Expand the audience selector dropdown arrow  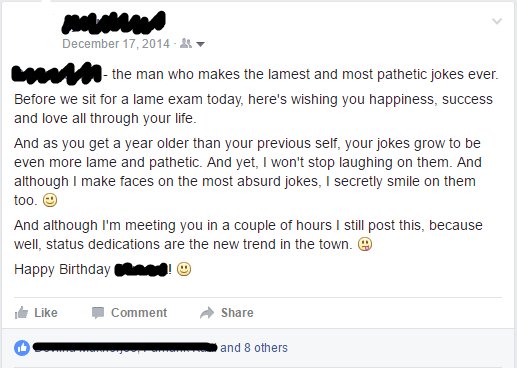pos(200,44)
